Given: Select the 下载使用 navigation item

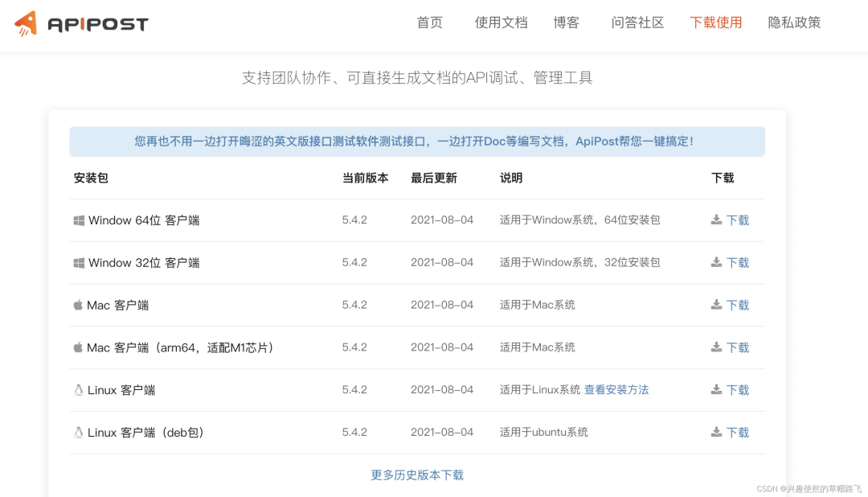Looking at the screenshot, I should [x=716, y=23].
